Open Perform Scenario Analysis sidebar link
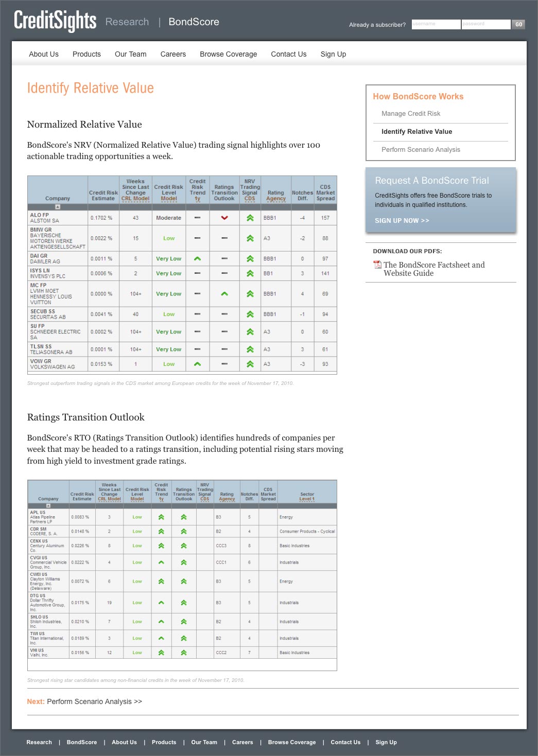The image size is (538, 756). coord(421,150)
